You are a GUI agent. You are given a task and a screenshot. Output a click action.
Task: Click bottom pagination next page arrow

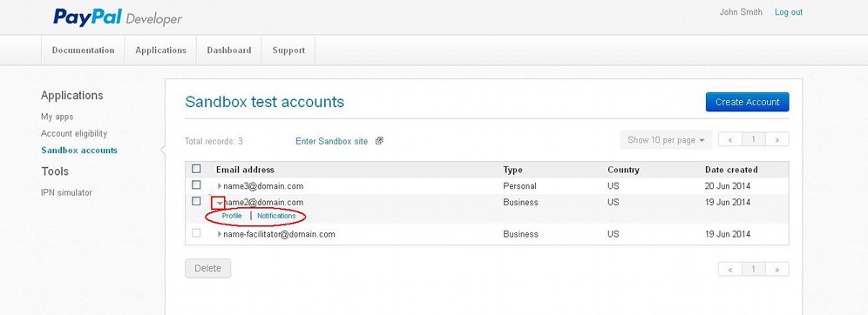[777, 269]
